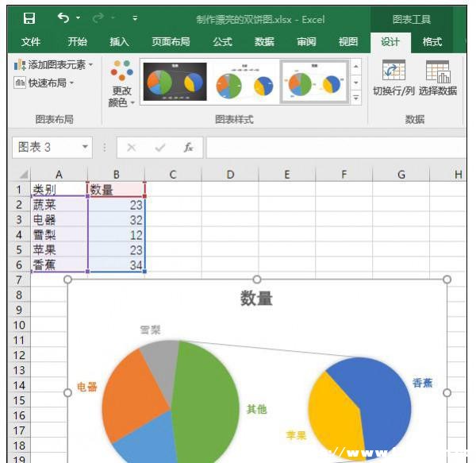The image size is (476, 463).
Task: Select row 7 header
Action: pyautogui.click(x=19, y=280)
